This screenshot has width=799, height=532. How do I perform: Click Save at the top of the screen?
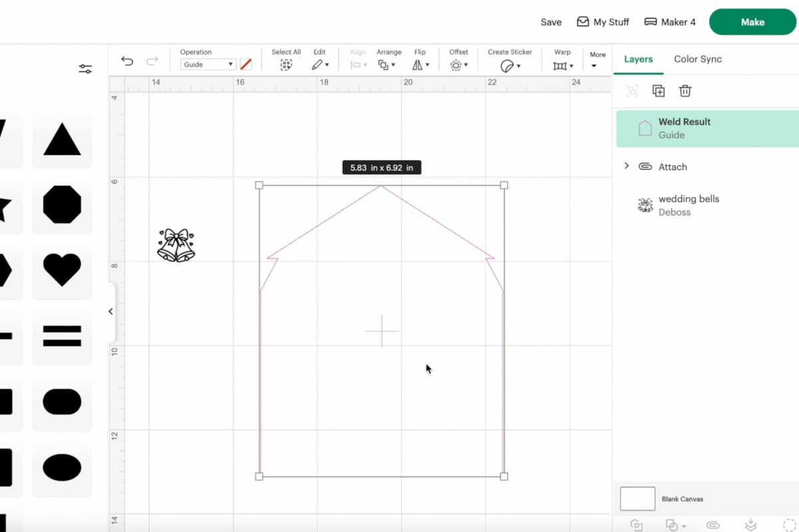551,21
